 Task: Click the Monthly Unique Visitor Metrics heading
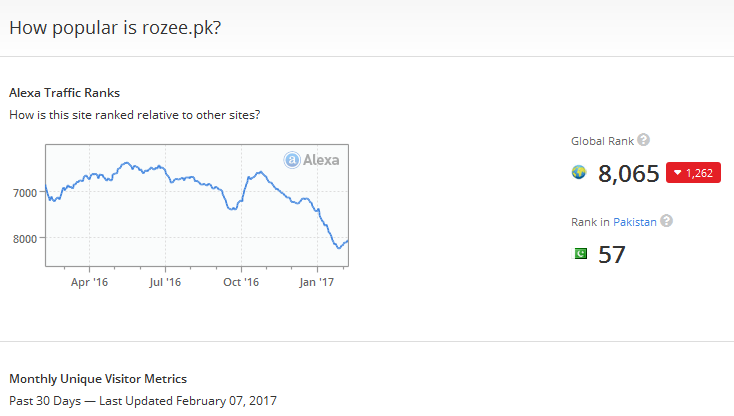coord(98,379)
